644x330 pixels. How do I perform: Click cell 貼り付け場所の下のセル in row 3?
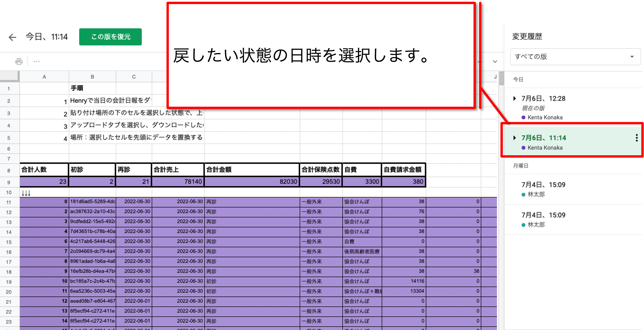click(137, 113)
